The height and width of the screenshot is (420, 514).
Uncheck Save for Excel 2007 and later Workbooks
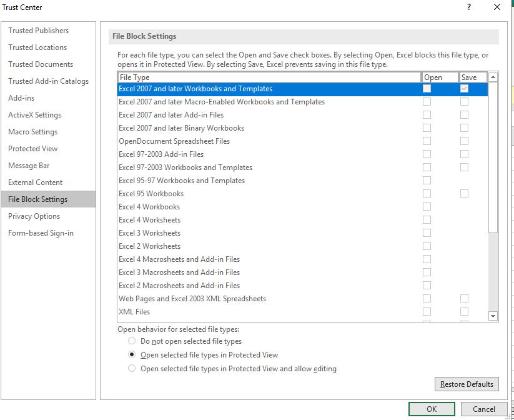(x=464, y=88)
